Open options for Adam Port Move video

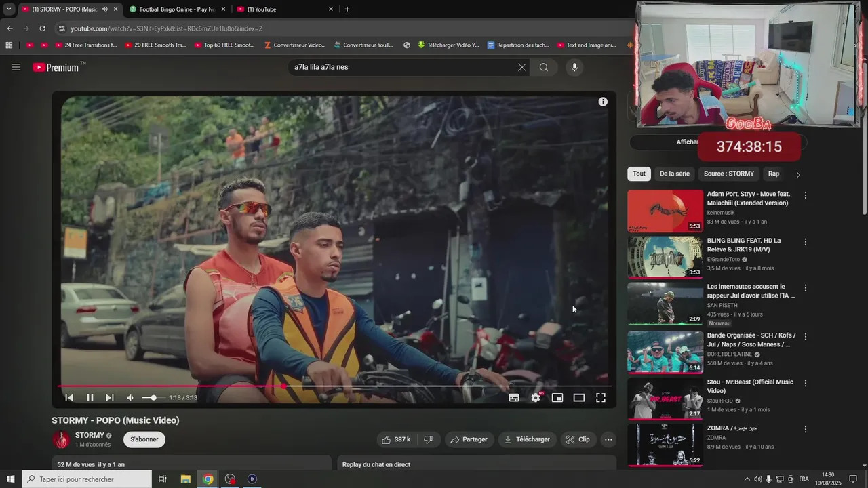[x=806, y=195]
